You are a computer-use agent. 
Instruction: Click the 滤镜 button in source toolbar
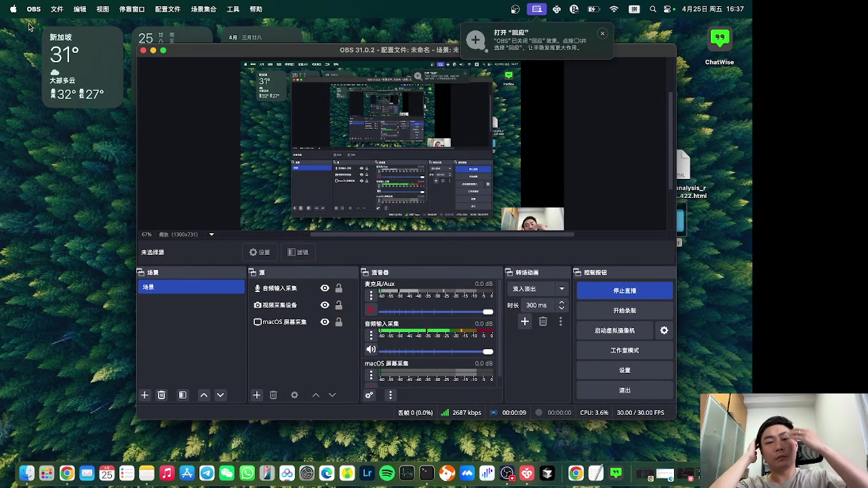298,252
